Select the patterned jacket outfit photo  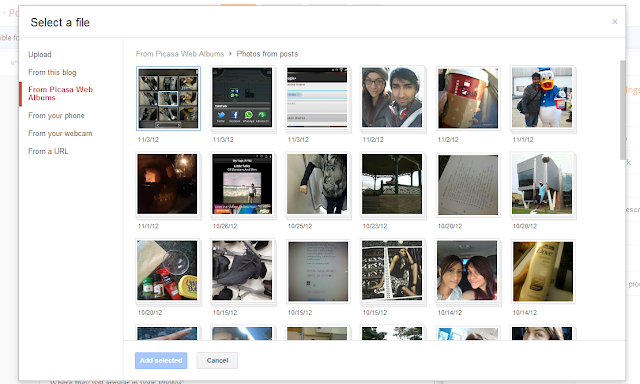point(317,184)
